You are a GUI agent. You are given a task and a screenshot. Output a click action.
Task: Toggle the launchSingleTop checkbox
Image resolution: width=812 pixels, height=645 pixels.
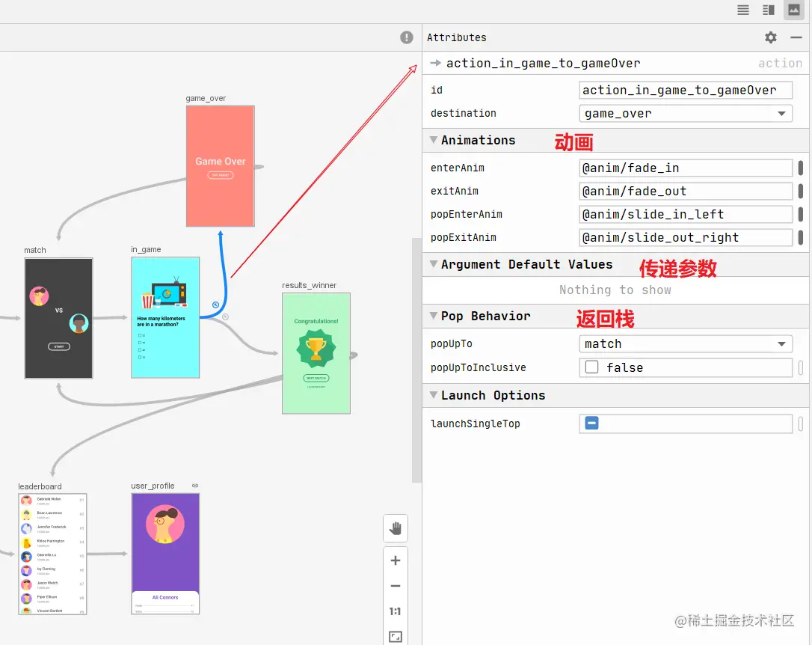pyautogui.click(x=591, y=424)
